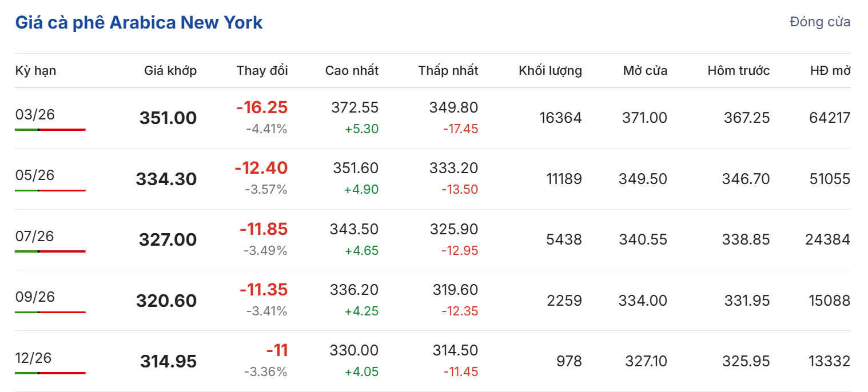The width and height of the screenshot is (868, 392).
Task: Click the 'Khối lượng' column header
Action: point(550,71)
